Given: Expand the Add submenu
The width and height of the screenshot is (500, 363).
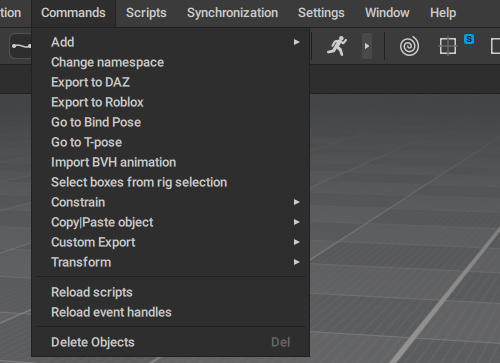Looking at the screenshot, I should [x=171, y=42].
